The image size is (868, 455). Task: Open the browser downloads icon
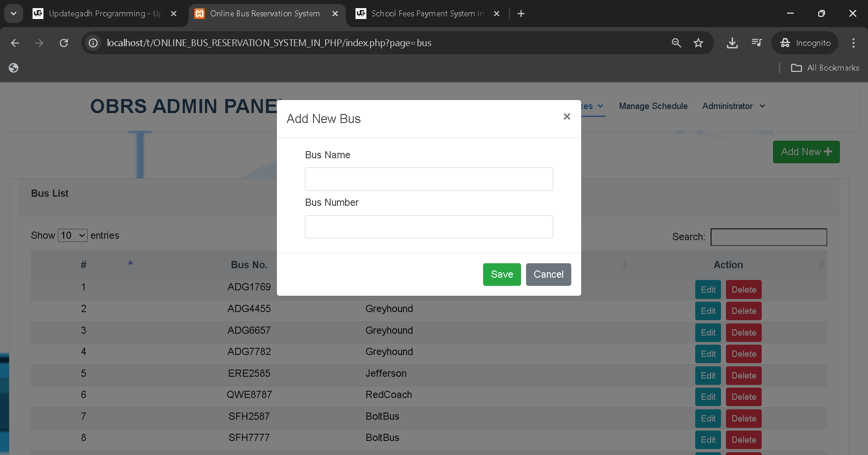tap(732, 43)
